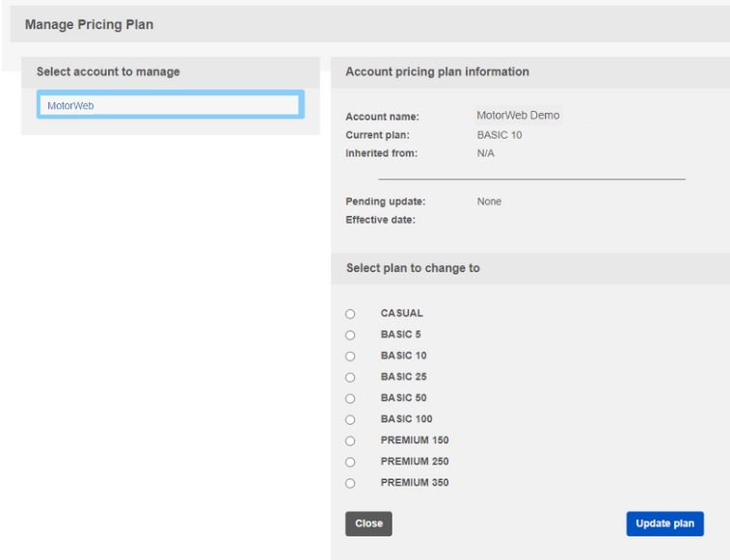
Task: Click the Select account to manage heading
Action: (x=108, y=71)
